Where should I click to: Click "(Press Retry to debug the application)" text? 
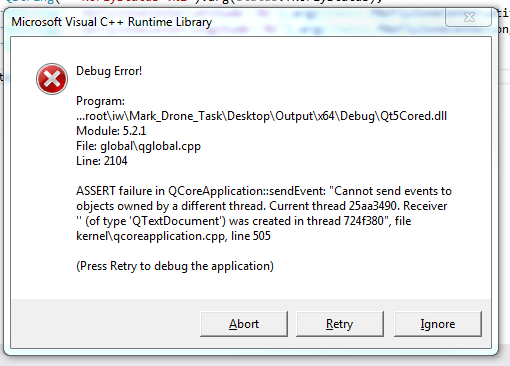(x=175, y=266)
